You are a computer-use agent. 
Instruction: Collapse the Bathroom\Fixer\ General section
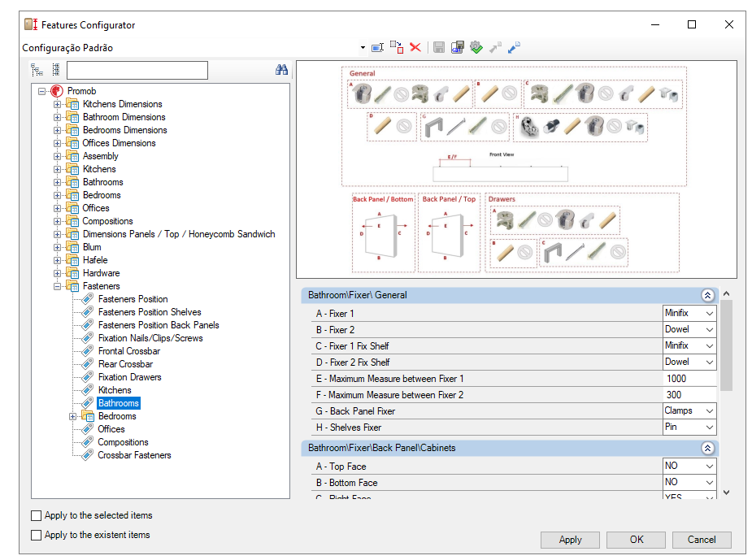coord(707,295)
